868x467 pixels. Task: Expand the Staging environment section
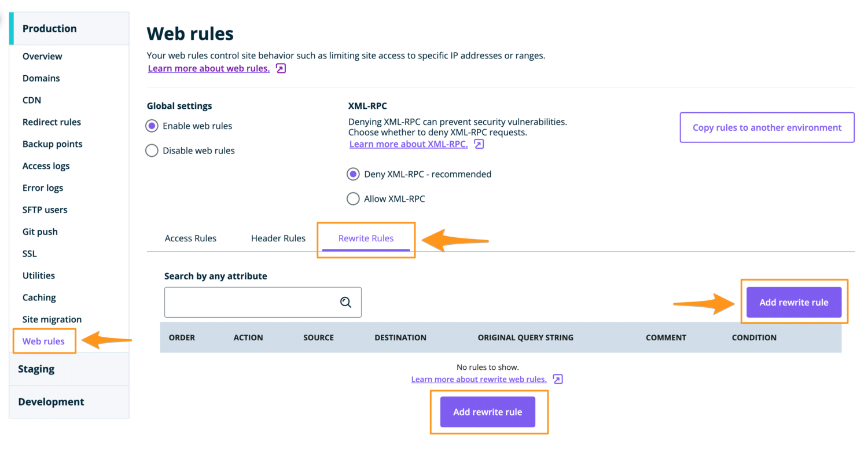36,369
